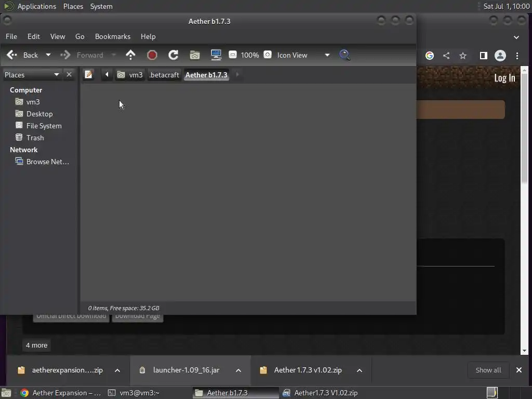
Task: Open vm3 home in the sidebar
Action: pos(28,102)
